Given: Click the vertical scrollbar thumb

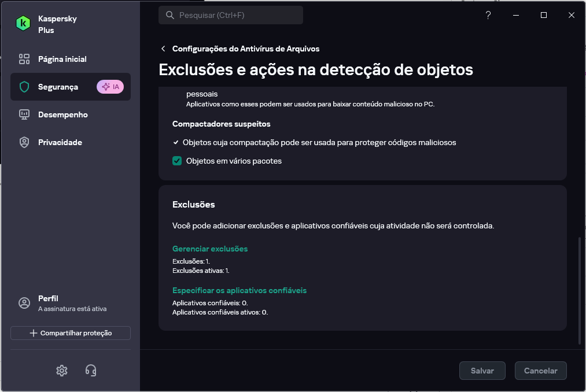Looking at the screenshot, I should [579, 290].
